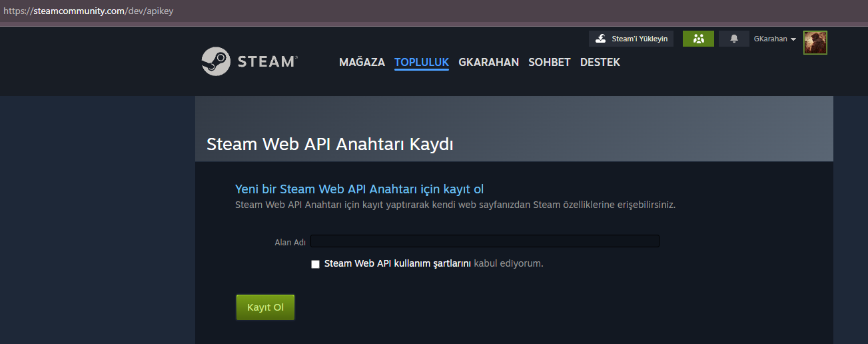Click the Kayıt Ol button

coord(265,307)
